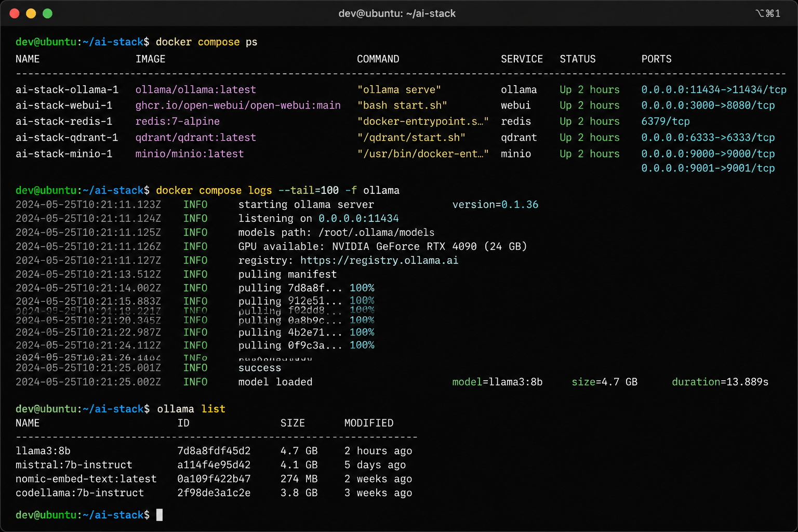
Task: Click the model ID 7d8a8fdf45d2
Action: (214, 451)
